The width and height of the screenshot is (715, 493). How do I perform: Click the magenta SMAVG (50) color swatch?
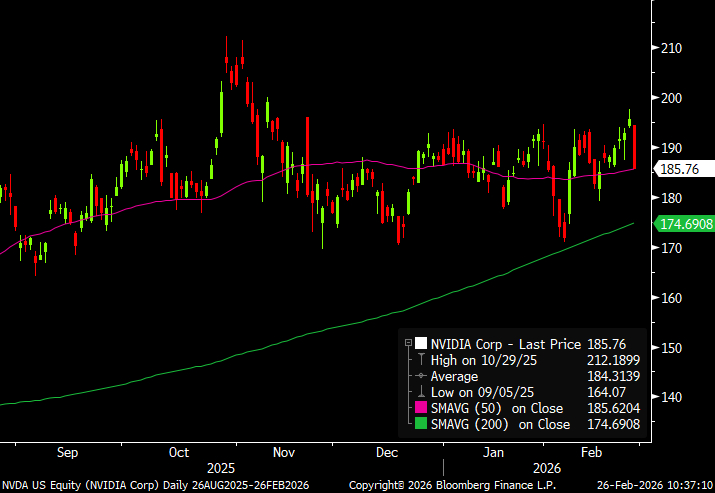pyautogui.click(x=422, y=408)
